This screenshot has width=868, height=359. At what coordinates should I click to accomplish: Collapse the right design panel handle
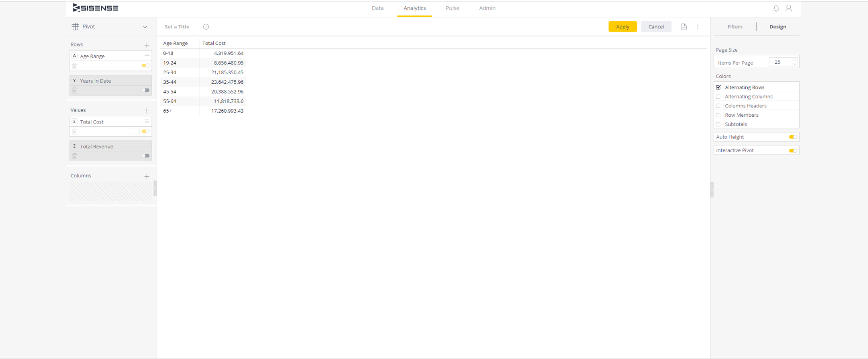tap(712, 190)
